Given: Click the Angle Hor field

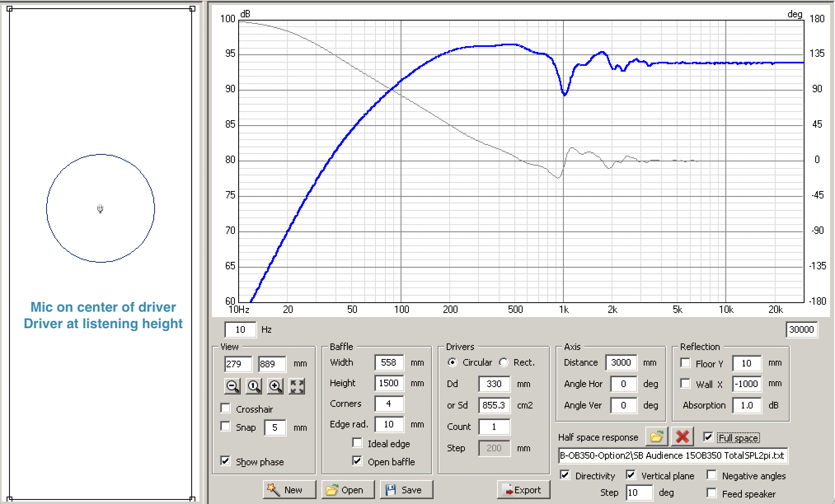Looking at the screenshot, I should tap(624, 384).
